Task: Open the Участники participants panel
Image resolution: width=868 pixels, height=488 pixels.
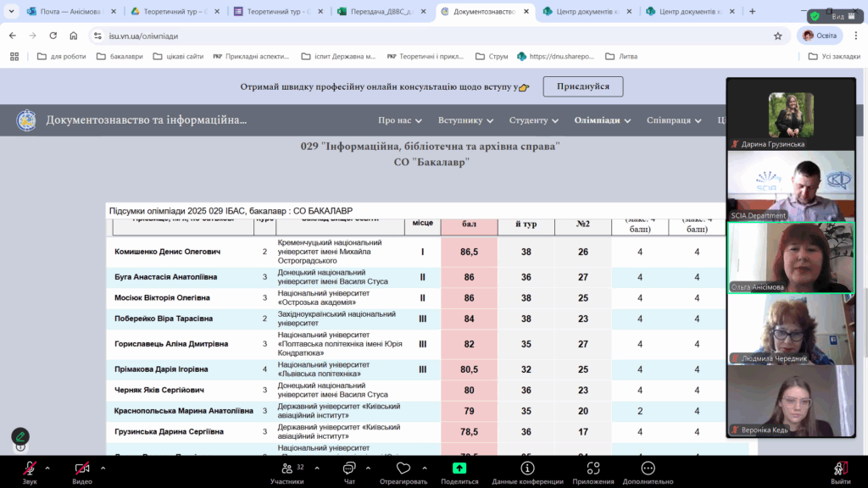Action: (287, 473)
